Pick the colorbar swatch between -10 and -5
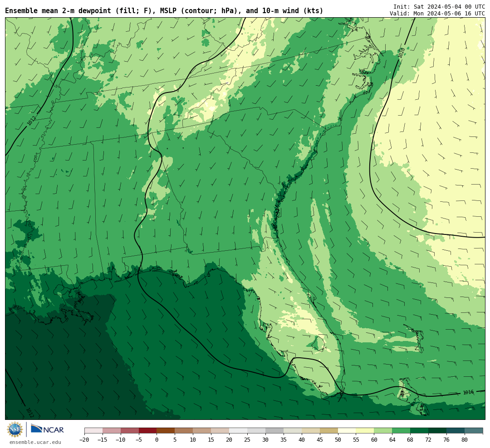 (x=130, y=431)
